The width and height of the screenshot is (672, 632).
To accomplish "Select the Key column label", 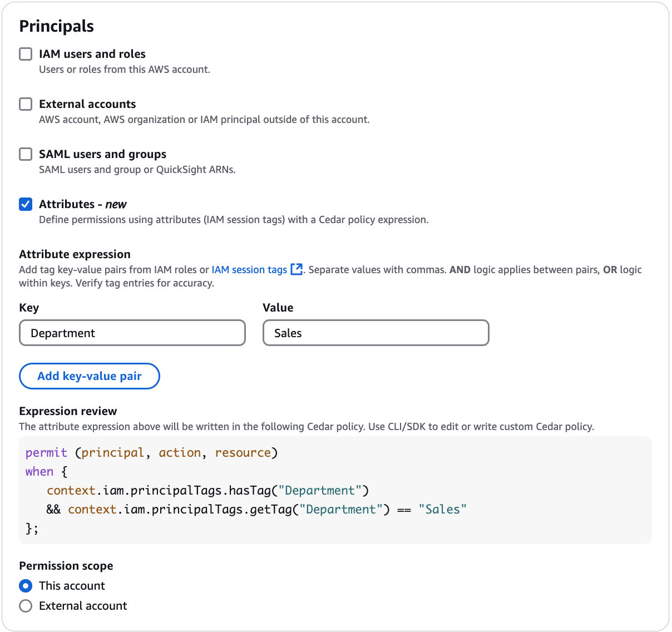I will (29, 308).
